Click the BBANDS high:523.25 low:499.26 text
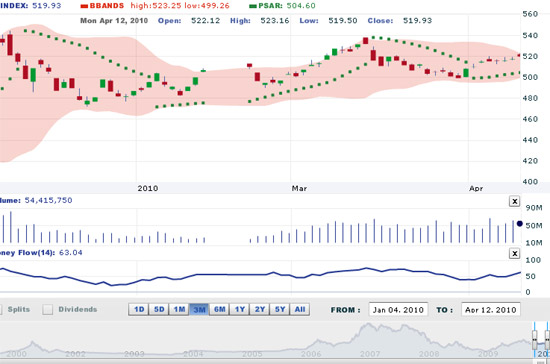 coord(180,6)
